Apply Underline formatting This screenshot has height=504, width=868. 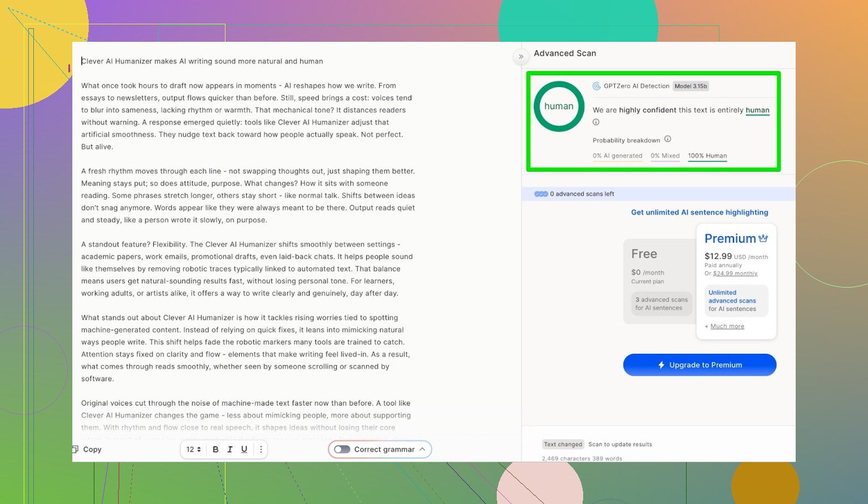tap(244, 449)
